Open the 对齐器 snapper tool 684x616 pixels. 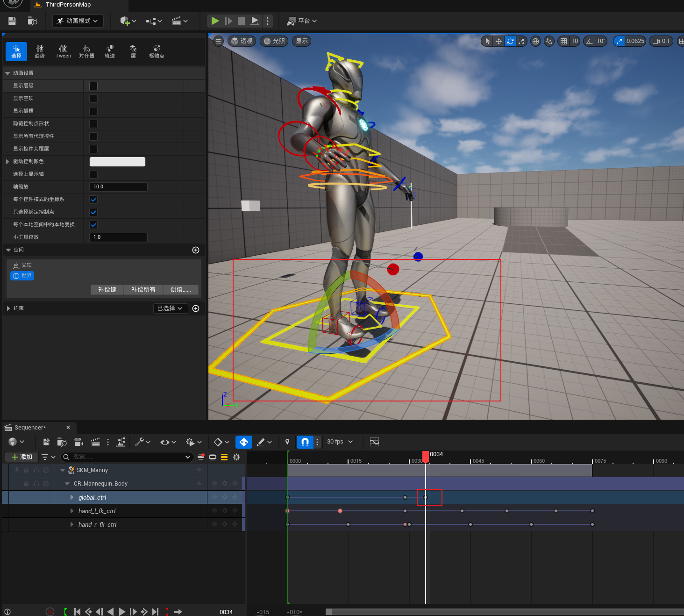click(86, 51)
